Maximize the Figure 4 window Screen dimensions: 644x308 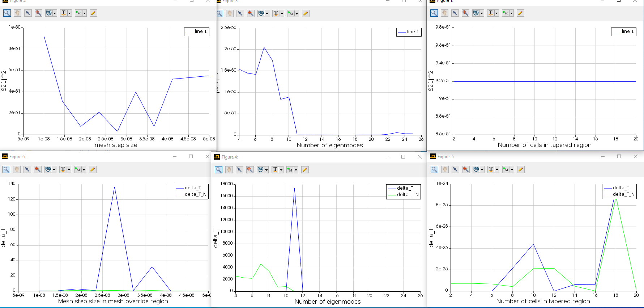403,157
